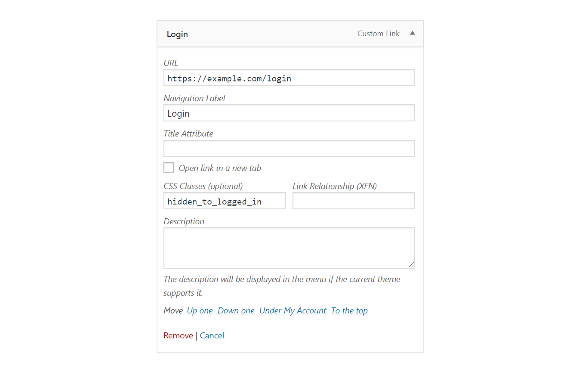The image size is (588, 369).
Task: Enable the open link in new tab checkbox
Action: click(x=169, y=167)
